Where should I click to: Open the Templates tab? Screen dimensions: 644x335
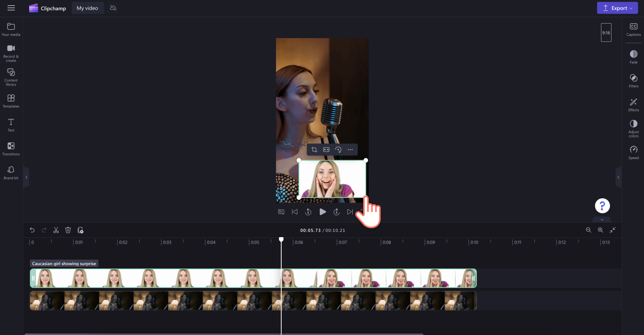[x=11, y=101]
